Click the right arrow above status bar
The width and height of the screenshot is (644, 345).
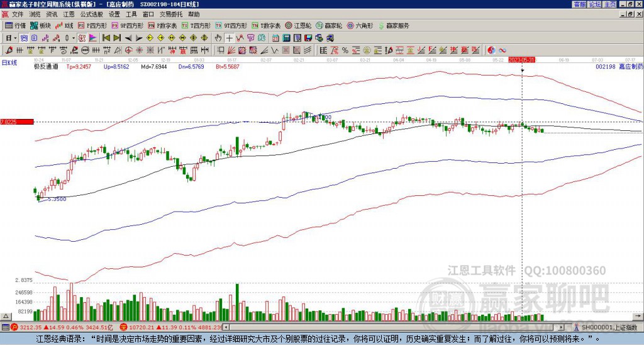pyautogui.click(x=638, y=316)
